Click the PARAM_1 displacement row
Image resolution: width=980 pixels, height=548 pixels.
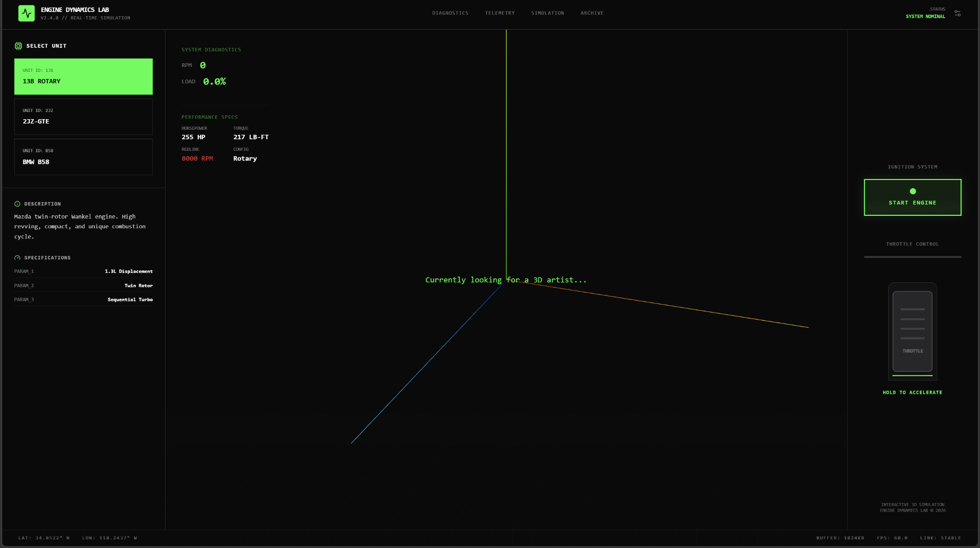click(83, 271)
